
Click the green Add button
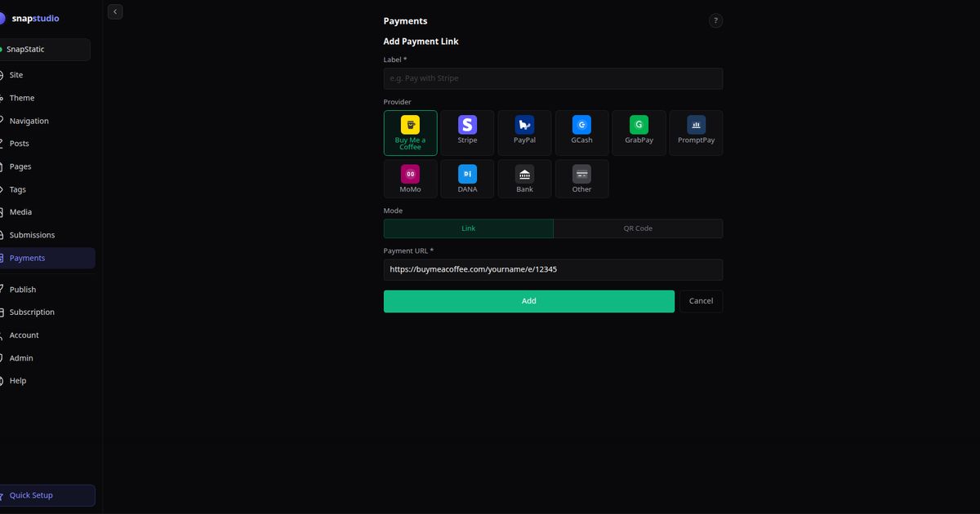click(x=529, y=301)
